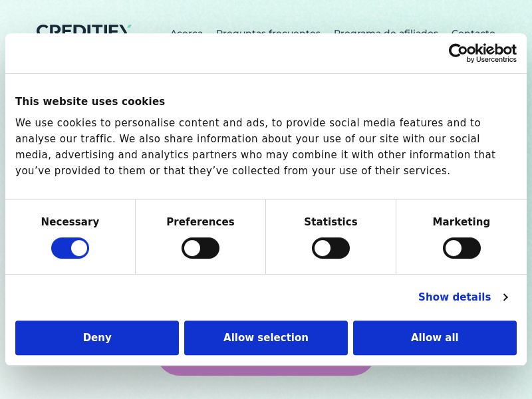Click the Statistics label text

331,222
